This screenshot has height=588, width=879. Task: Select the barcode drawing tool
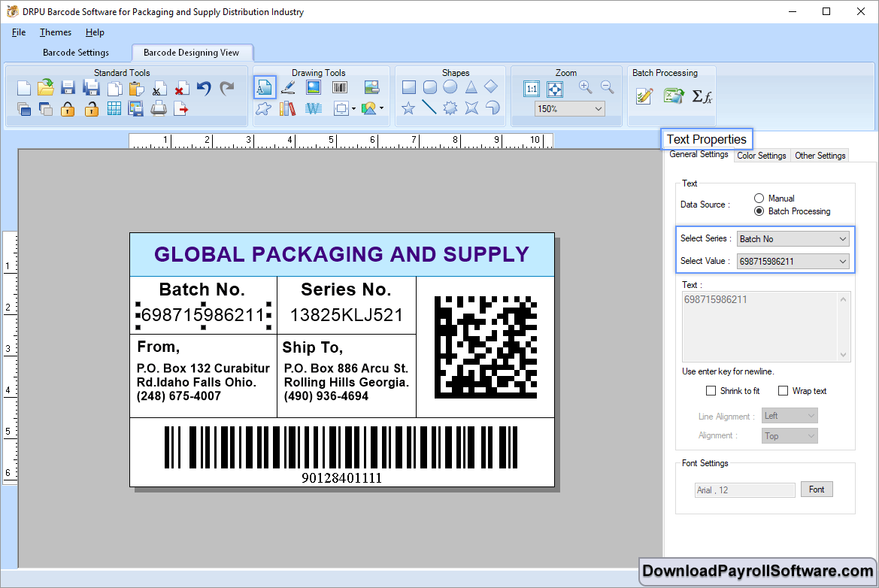[340, 87]
